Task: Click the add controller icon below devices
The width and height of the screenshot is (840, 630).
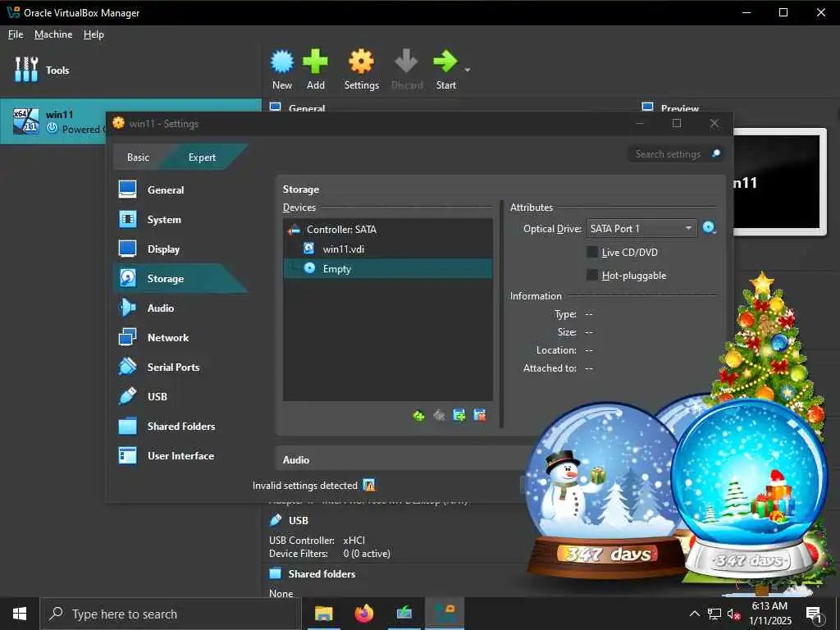Action: (419, 415)
